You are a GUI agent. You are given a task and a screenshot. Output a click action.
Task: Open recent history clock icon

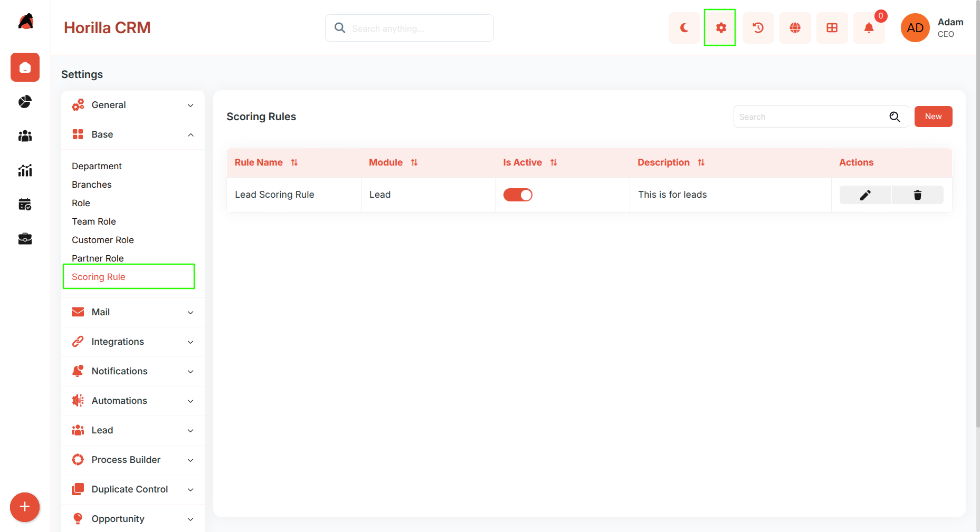(x=758, y=28)
